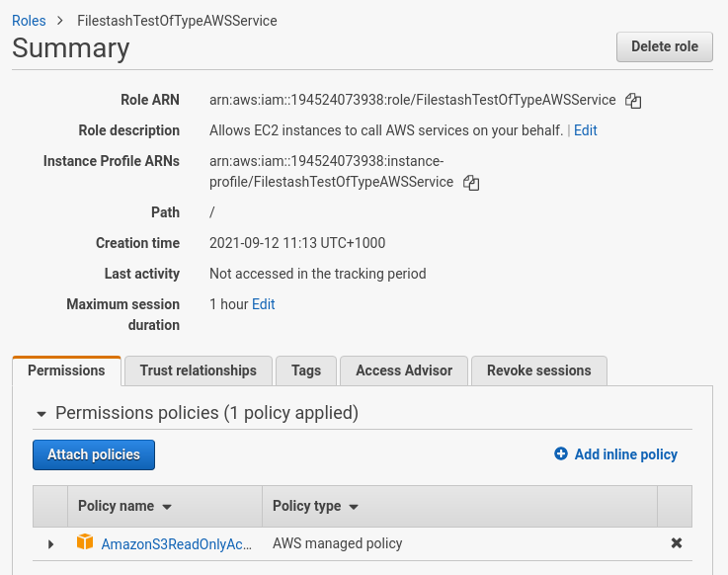Viewport: 728px width, 575px height.
Task: Edit the maximum session duration
Action: pos(264,304)
